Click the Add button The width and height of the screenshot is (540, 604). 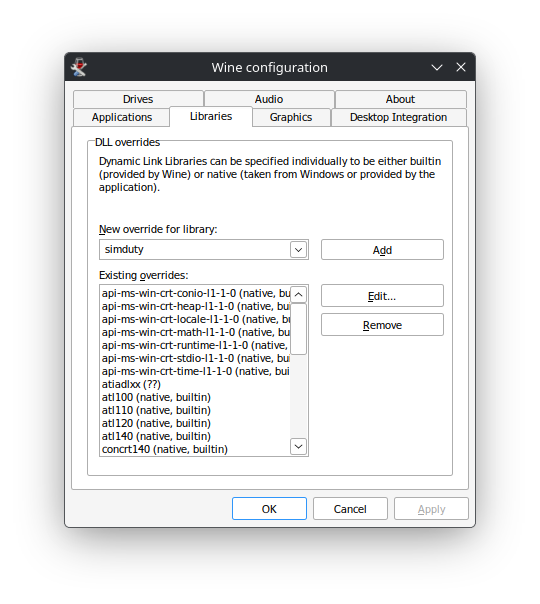pyautogui.click(x=382, y=250)
